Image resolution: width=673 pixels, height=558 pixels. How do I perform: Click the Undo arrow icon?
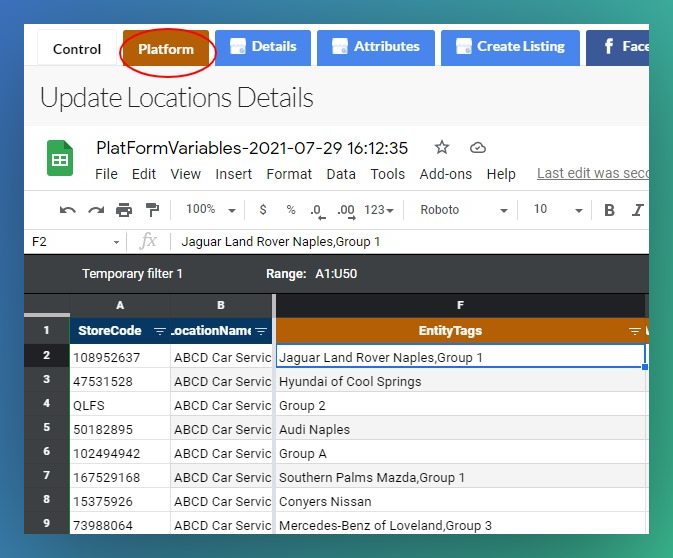coord(67,210)
